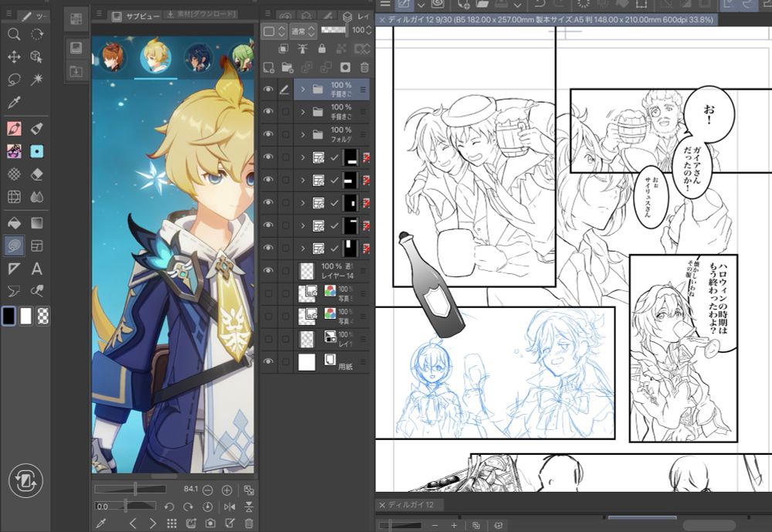Select the ディルガイ 12 9/30 canvas tab

click(545, 20)
